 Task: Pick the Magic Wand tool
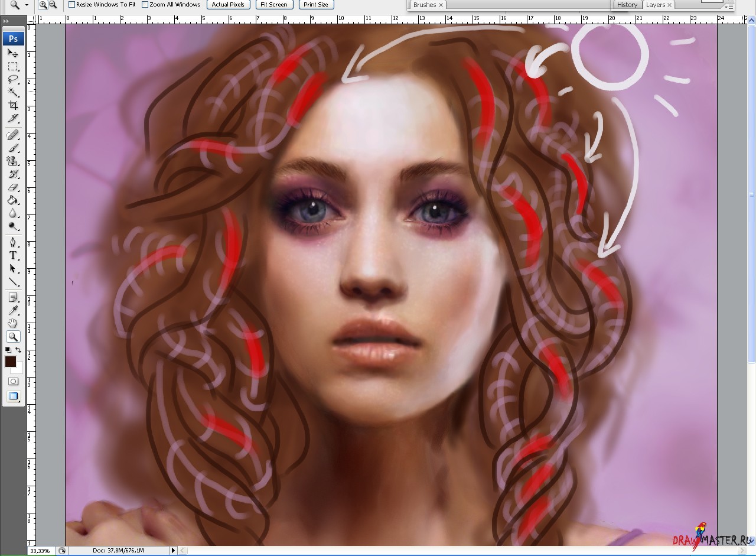point(13,92)
